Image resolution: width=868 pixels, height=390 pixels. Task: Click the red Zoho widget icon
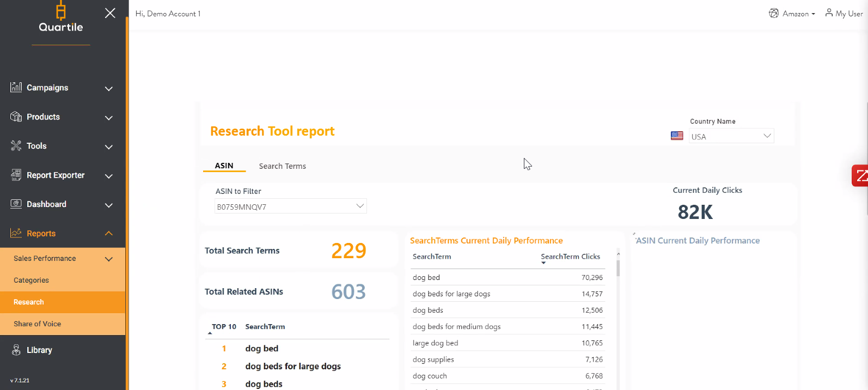(x=860, y=175)
